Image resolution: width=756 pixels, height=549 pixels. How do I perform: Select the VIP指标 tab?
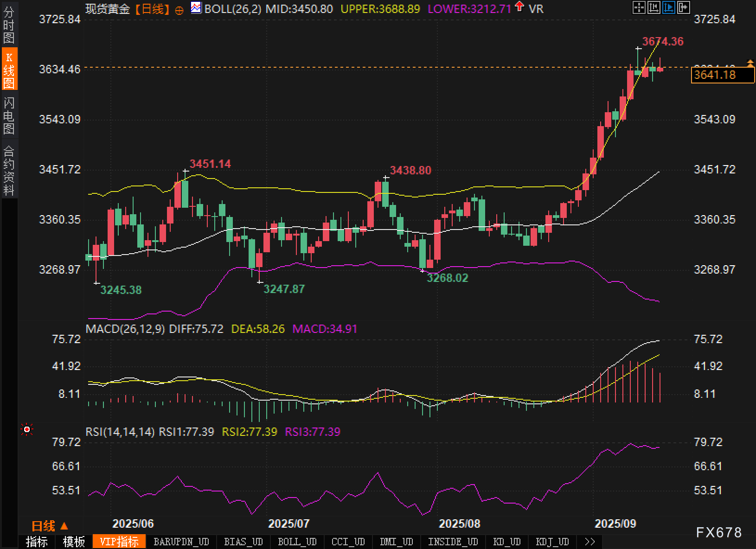coord(119,542)
